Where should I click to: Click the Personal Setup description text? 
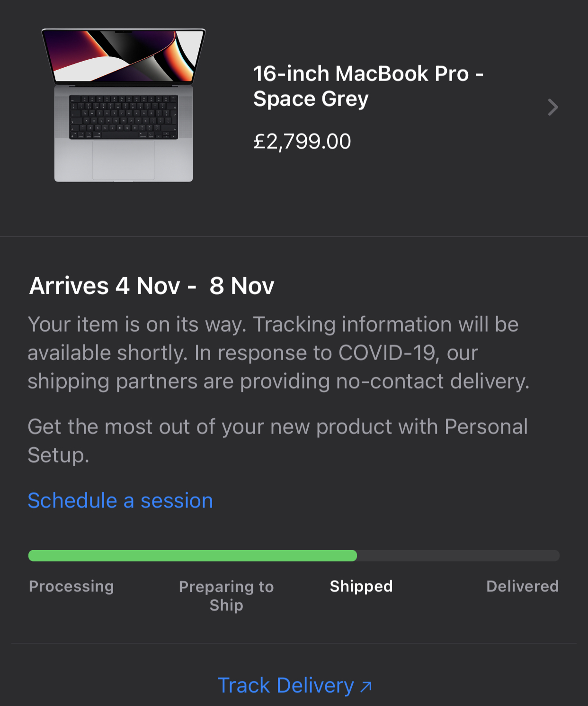tap(277, 440)
